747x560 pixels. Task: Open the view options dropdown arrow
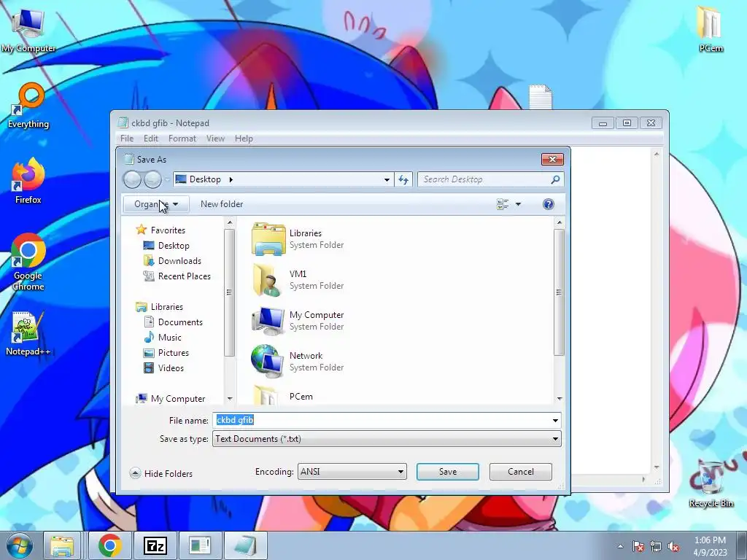pos(519,204)
